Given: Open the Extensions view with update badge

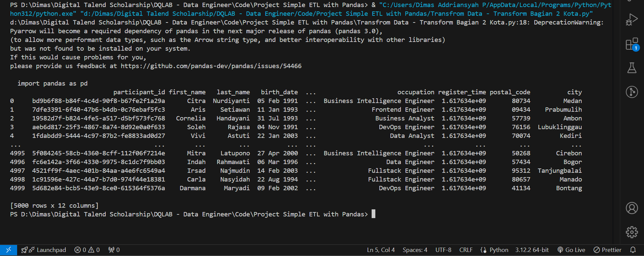Looking at the screenshot, I should 632,44.
